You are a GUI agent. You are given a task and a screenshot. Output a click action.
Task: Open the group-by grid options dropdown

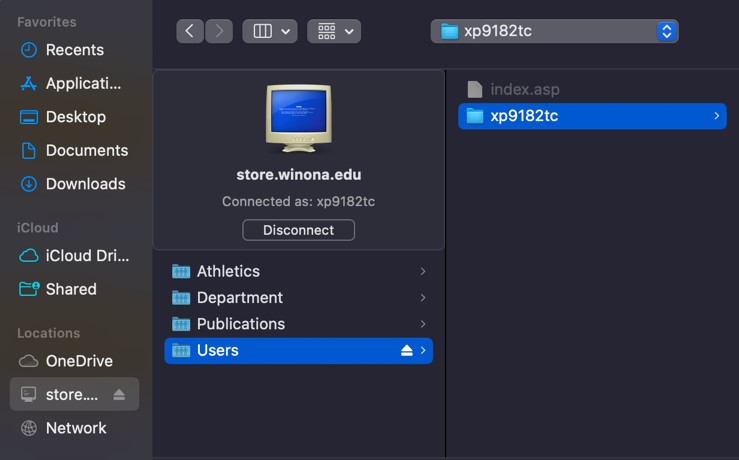[x=334, y=31]
